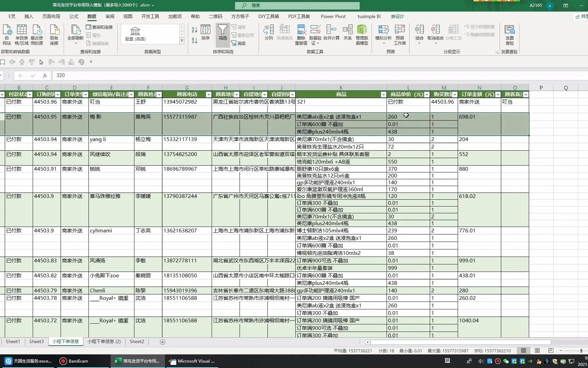This screenshot has width=588, height=368.
Task: Select the Sheet1 worksheet tab
Action: click(13, 341)
